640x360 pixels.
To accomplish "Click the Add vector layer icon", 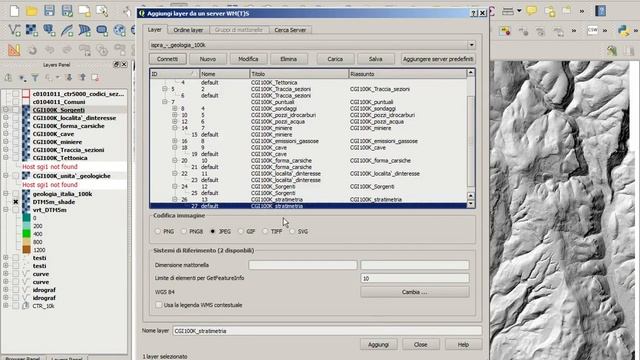I will point(14,30).
